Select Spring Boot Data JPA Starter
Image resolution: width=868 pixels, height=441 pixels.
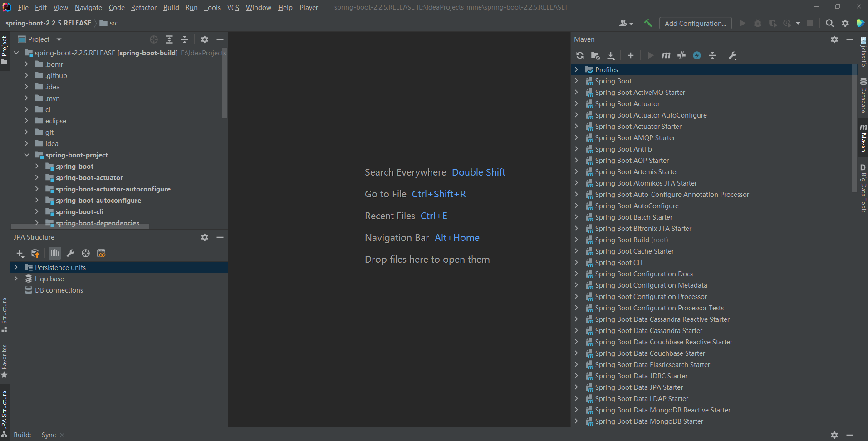(x=639, y=387)
